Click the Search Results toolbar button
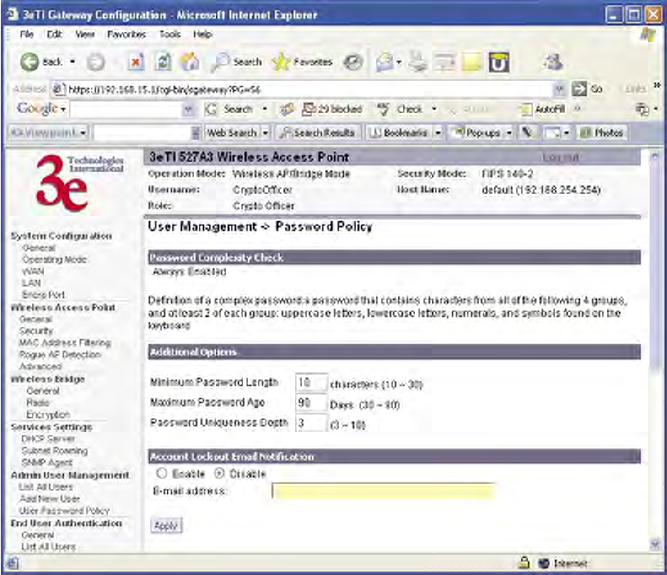 tap(317, 133)
